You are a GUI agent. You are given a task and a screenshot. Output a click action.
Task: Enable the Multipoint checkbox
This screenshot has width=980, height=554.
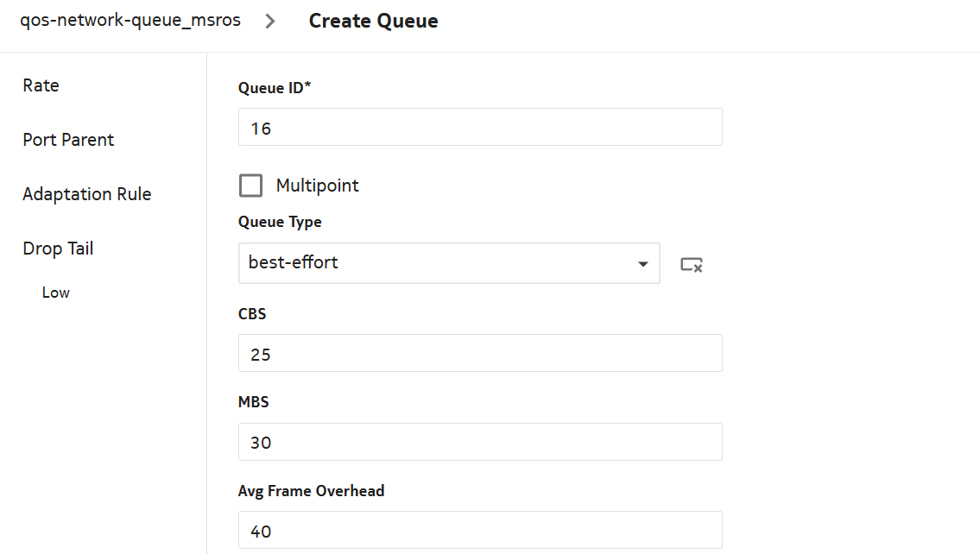click(x=251, y=186)
